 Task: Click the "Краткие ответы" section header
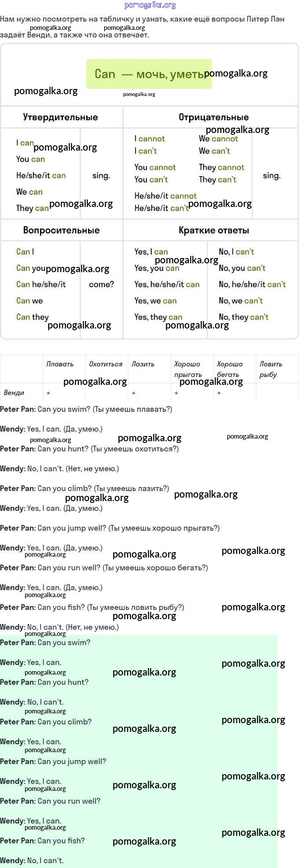coord(214,230)
